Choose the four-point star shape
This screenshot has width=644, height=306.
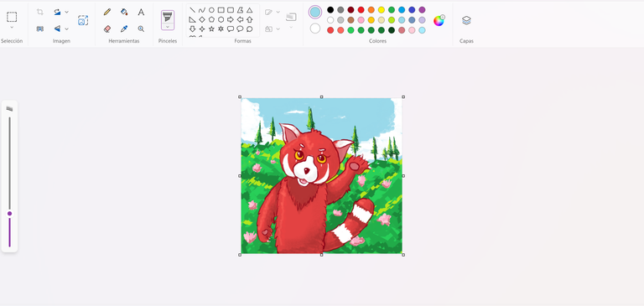click(201, 29)
